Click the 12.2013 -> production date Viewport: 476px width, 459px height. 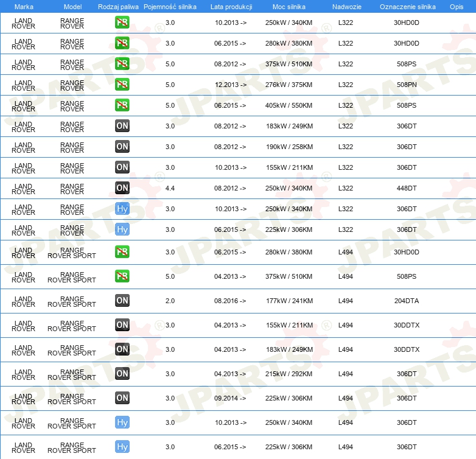(231, 85)
